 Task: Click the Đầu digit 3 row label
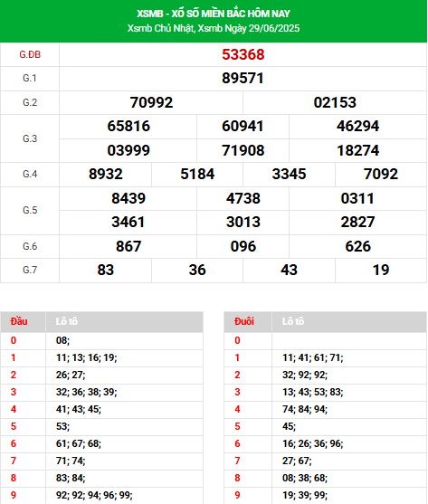(14, 392)
